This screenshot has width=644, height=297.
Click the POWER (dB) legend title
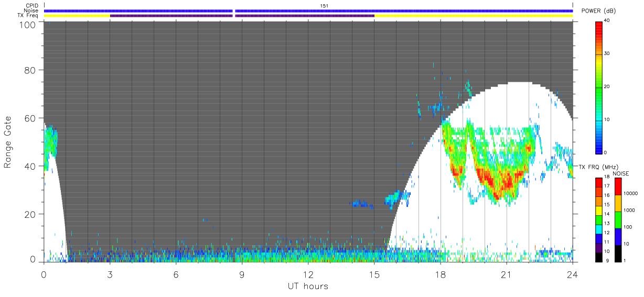tap(598, 11)
